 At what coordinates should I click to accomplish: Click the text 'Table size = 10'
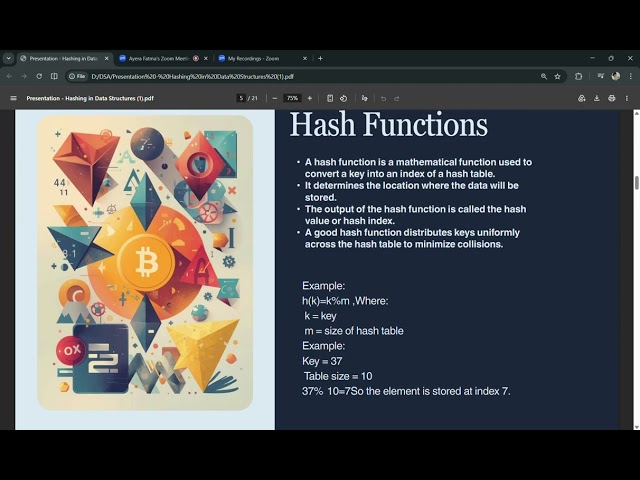[338, 376]
